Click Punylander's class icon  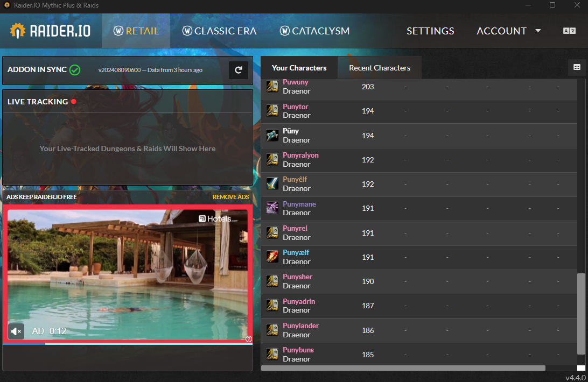tap(272, 330)
